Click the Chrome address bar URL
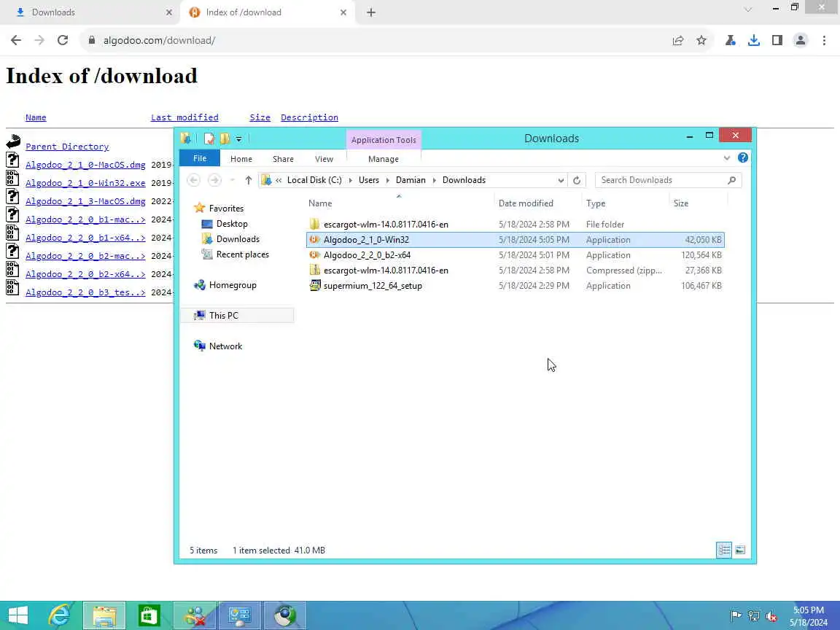 pyautogui.click(x=159, y=40)
